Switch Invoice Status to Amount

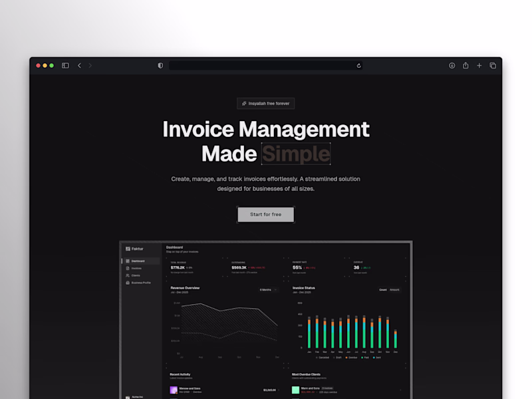click(x=394, y=290)
